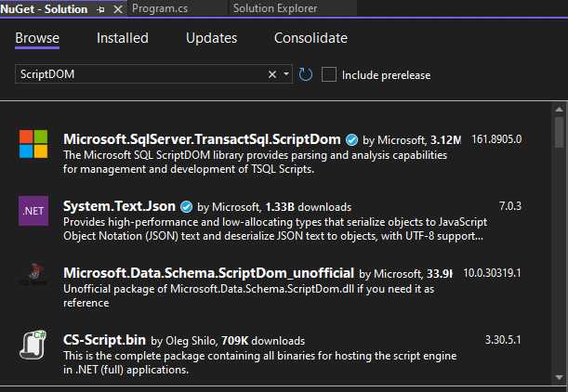Click version number 3.30.5.1
Screen dimensions: 568x392
tap(503, 340)
